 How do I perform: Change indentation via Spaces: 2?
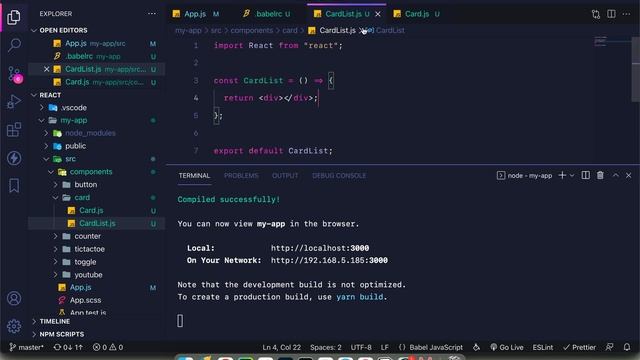[326, 347]
